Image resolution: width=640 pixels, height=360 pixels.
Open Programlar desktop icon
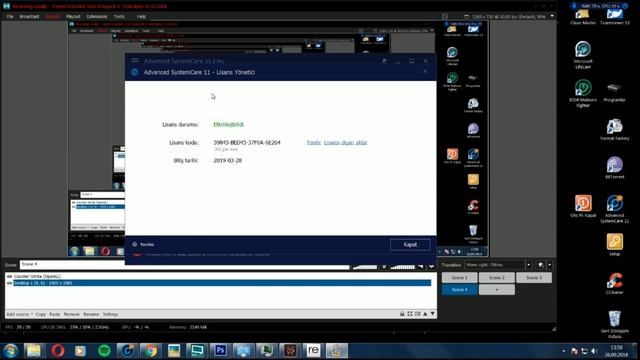614,92
